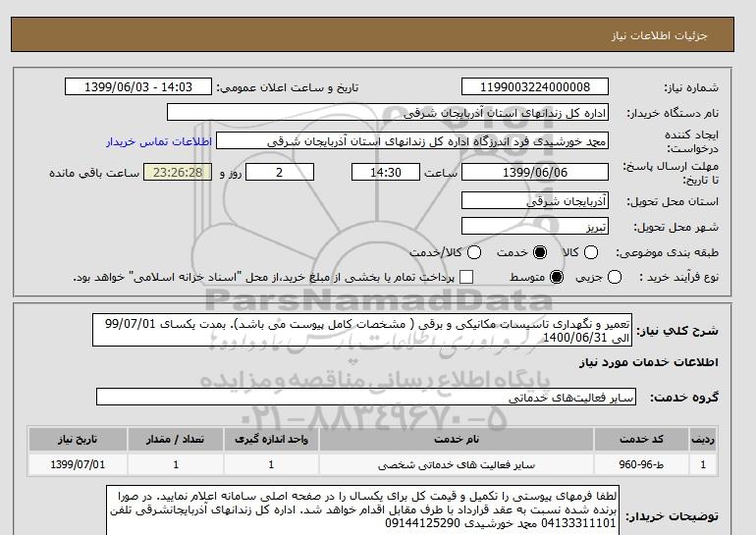756x535 pixels.
Task: Click the طبقه بندی موضوعی label
Action: tap(667, 252)
